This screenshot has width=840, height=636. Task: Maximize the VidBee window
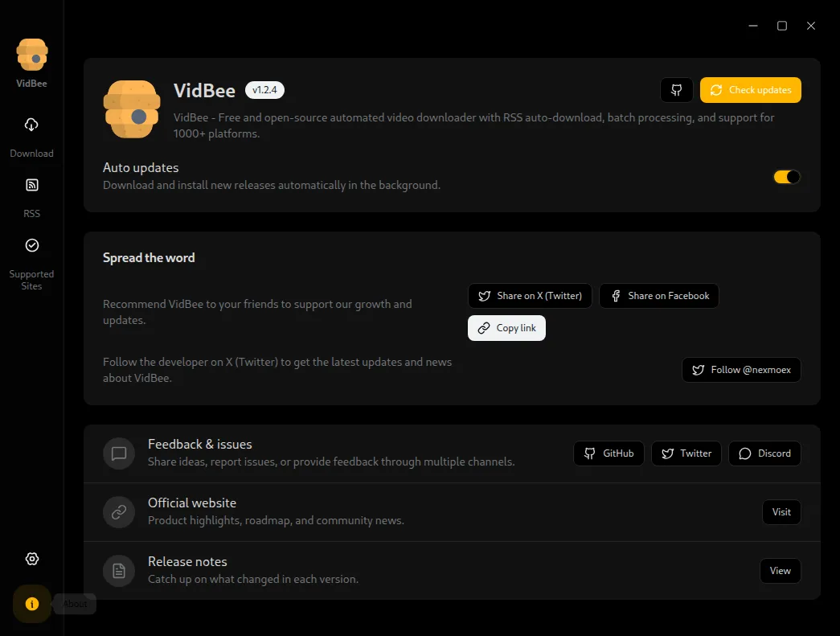click(782, 26)
